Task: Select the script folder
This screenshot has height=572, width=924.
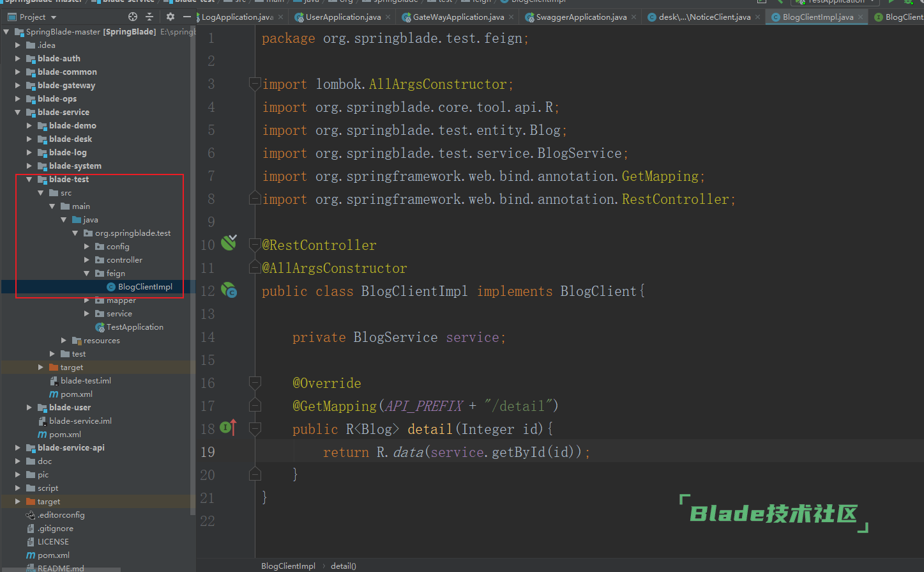Action: click(48, 488)
